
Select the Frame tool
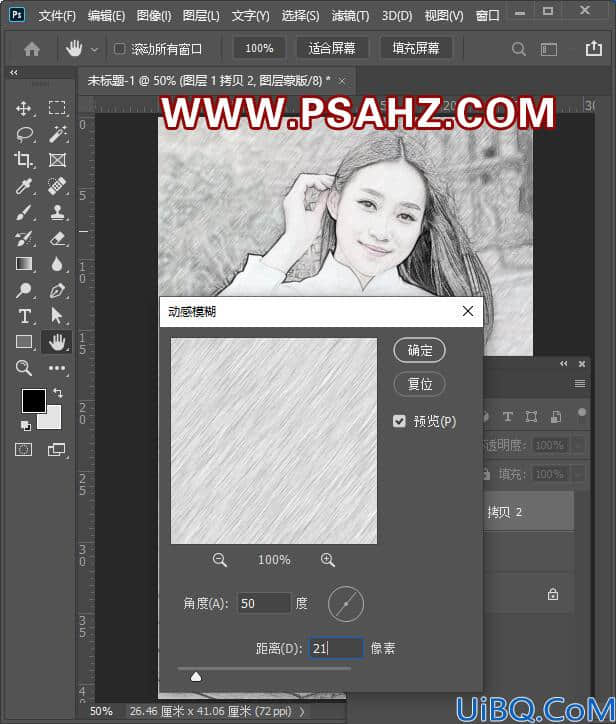click(x=57, y=160)
